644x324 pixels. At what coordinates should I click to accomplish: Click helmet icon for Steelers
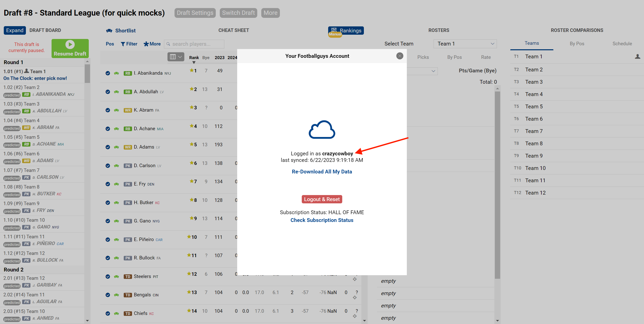[x=116, y=277]
